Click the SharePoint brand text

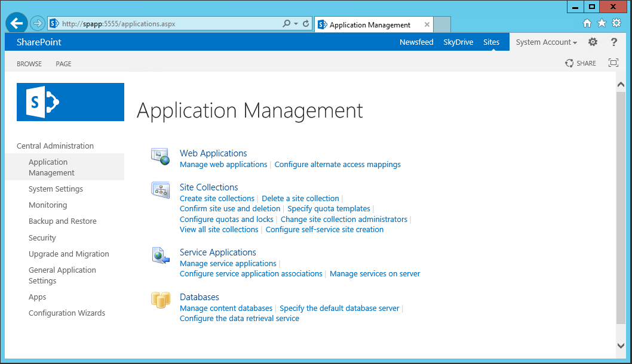39,42
